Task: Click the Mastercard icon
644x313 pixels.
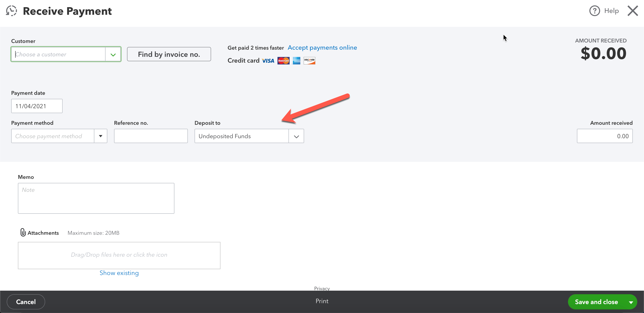Action: pyautogui.click(x=283, y=61)
